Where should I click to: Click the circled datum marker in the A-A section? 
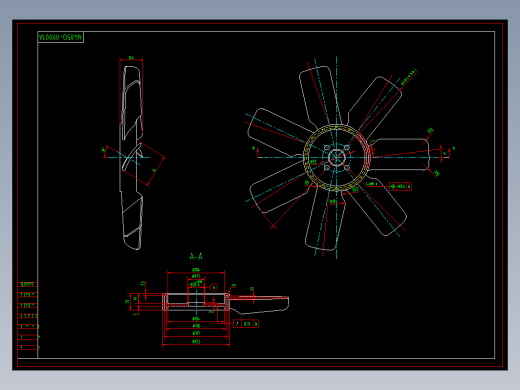pos(214,287)
